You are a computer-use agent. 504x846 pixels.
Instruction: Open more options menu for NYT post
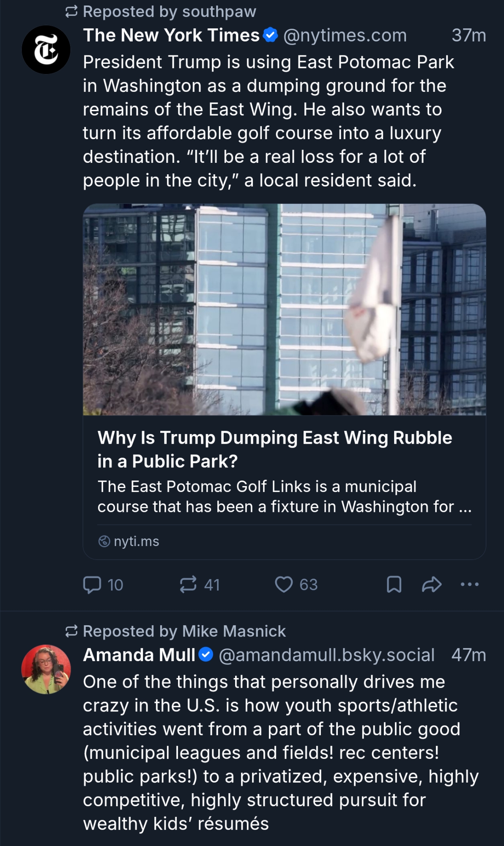[469, 585]
